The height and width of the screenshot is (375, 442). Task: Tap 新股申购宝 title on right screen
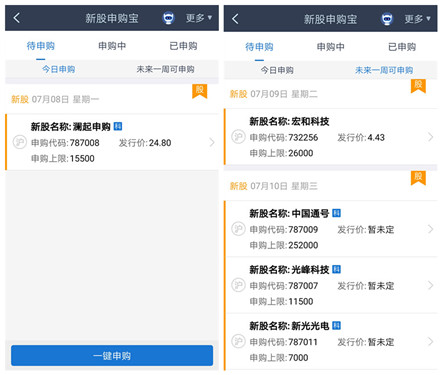[330, 19]
